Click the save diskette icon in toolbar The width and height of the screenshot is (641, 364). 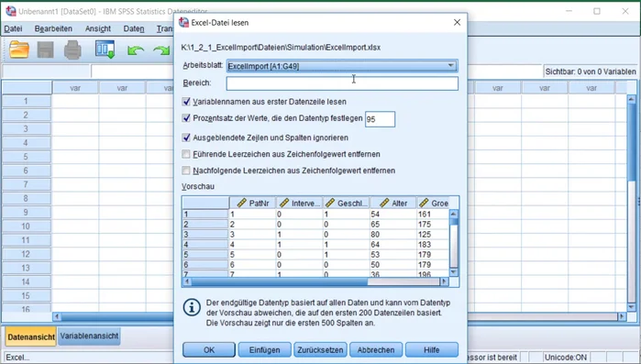tap(45, 50)
